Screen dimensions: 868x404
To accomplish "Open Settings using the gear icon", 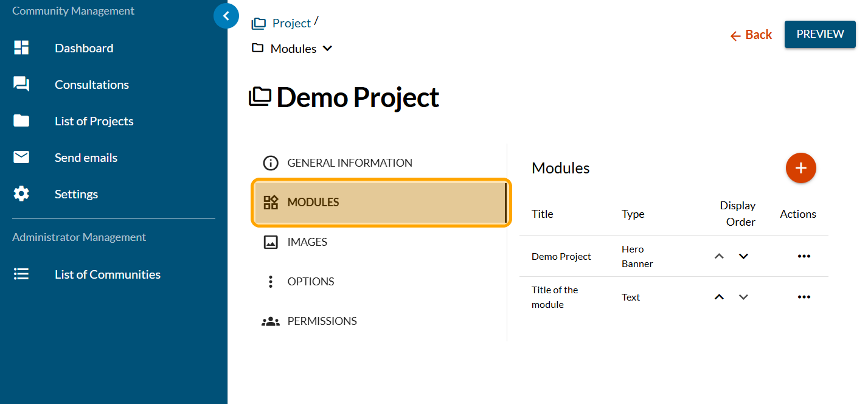I will pyautogui.click(x=21, y=194).
